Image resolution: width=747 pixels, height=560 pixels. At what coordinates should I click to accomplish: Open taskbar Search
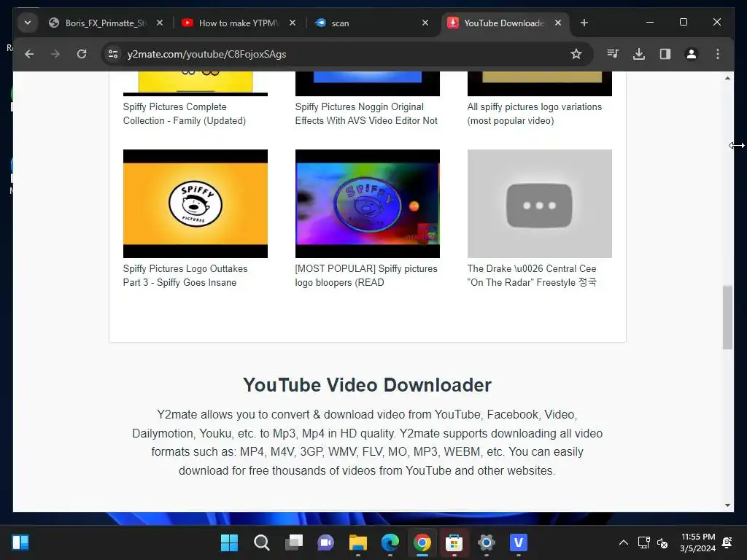(262, 542)
